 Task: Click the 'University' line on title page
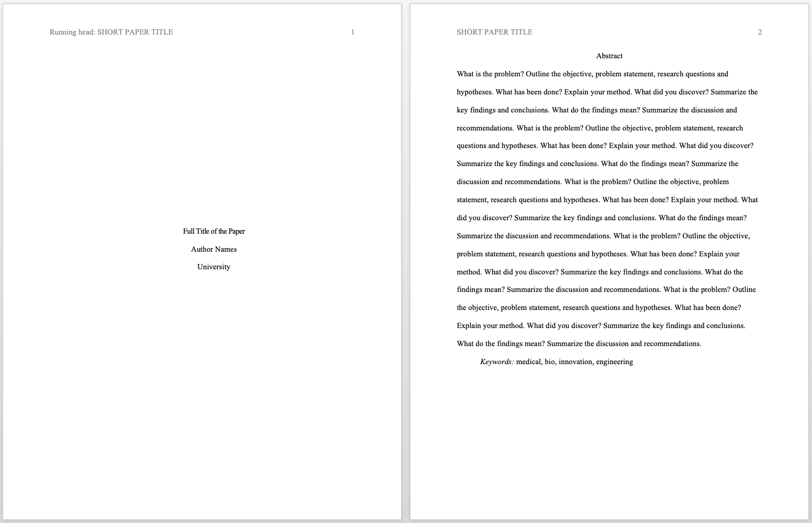tap(214, 267)
